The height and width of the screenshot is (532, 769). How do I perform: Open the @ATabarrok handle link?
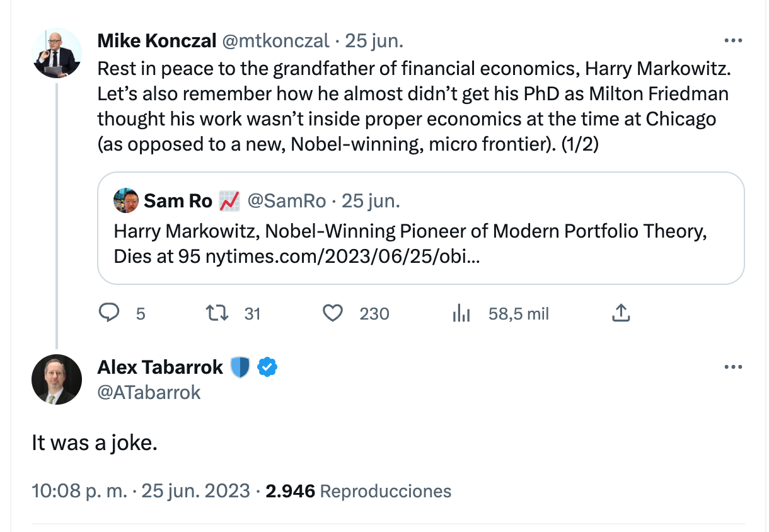pyautogui.click(x=149, y=392)
